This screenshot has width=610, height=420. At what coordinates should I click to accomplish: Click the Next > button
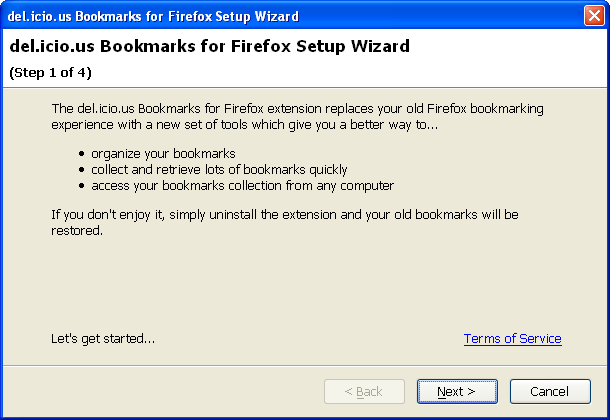[x=457, y=391]
